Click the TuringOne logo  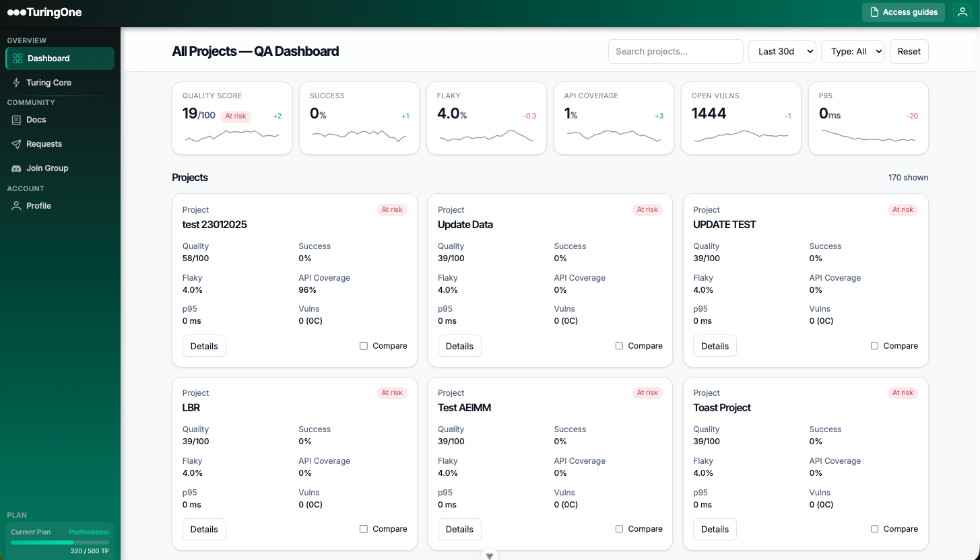pos(44,12)
